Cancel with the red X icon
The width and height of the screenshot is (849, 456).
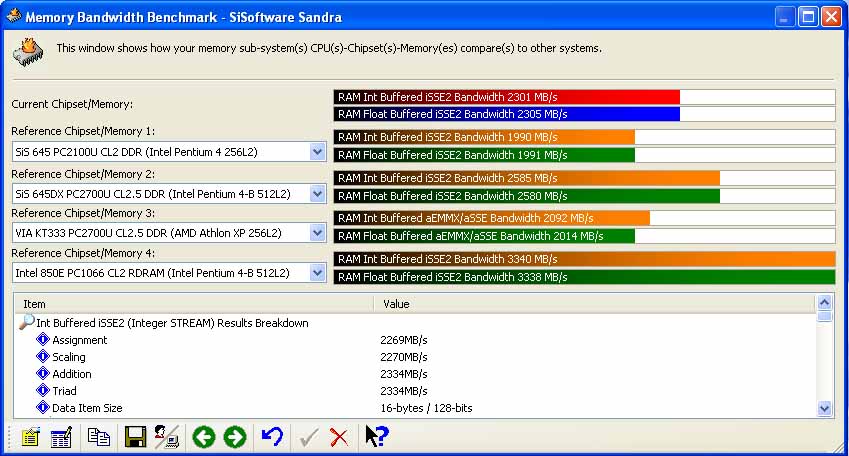pyautogui.click(x=339, y=437)
